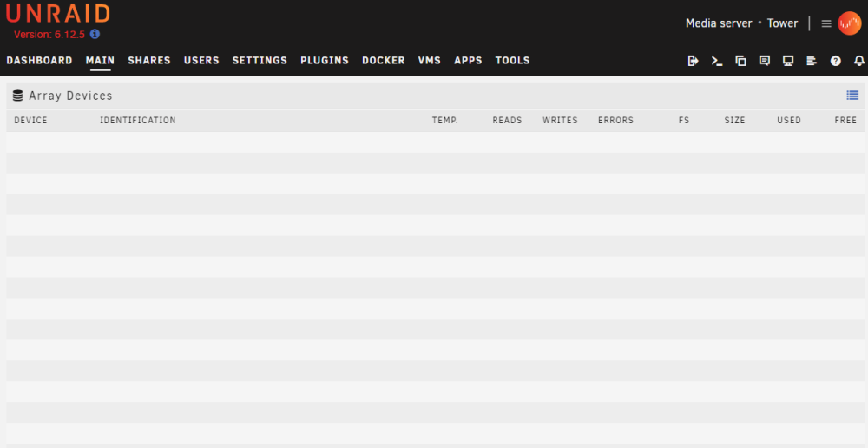Toggle the help question mark icon
The height and width of the screenshot is (448, 868).
click(835, 61)
